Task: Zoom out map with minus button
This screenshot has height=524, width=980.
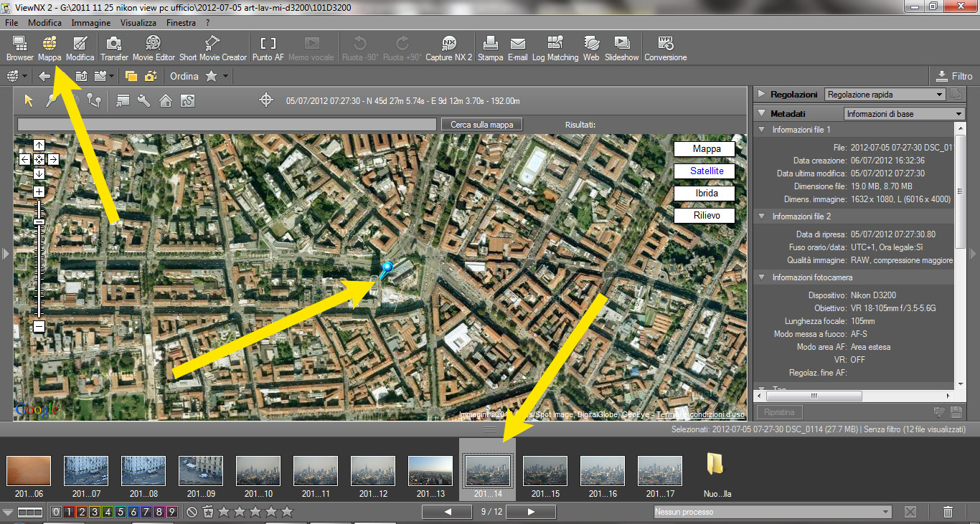Action: point(39,327)
